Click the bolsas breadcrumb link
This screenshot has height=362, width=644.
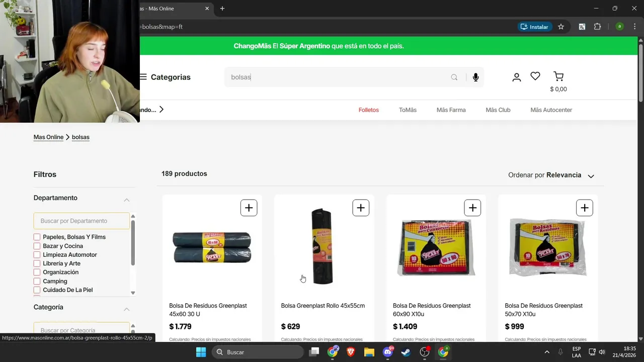pyautogui.click(x=80, y=137)
